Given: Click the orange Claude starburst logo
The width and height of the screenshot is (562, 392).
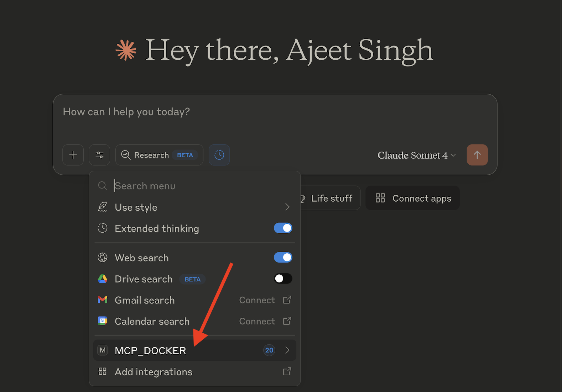Looking at the screenshot, I should [x=126, y=50].
